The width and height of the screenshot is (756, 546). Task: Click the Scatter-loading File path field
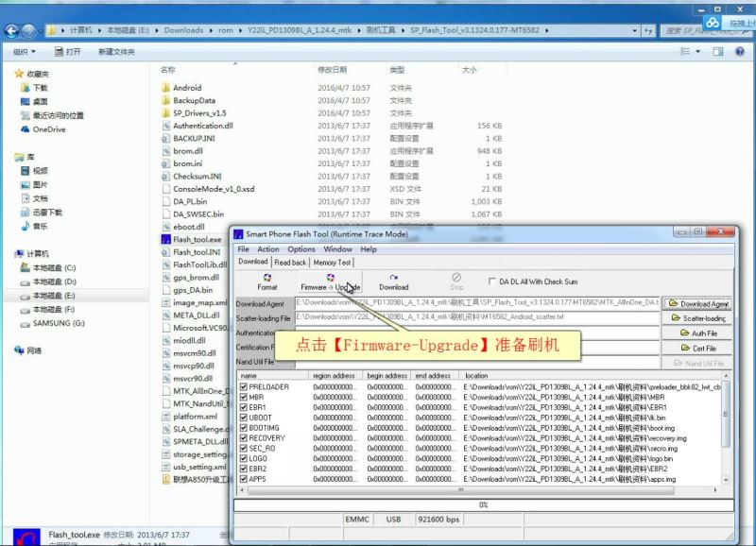coord(477,317)
